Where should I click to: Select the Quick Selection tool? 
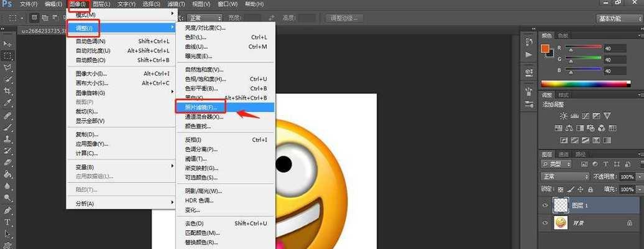(7, 79)
